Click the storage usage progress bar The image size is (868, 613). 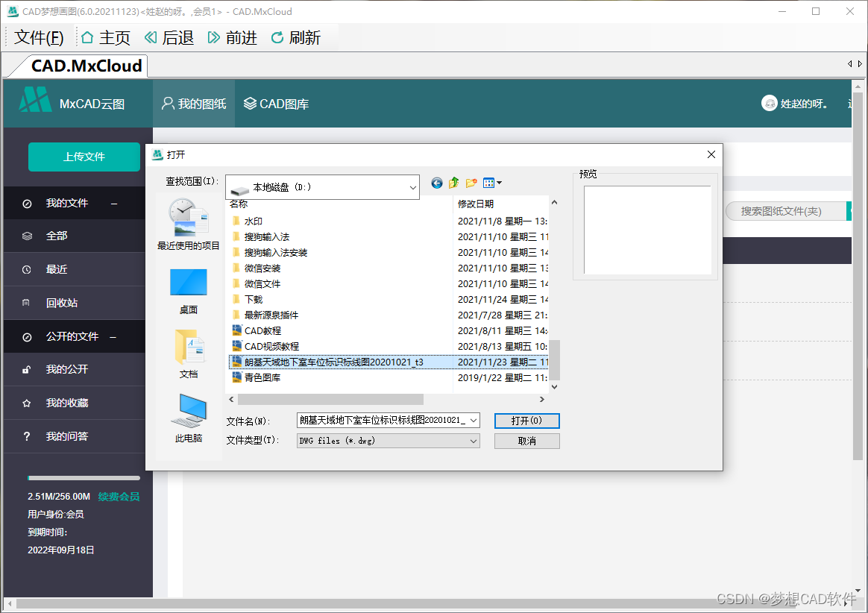84,478
